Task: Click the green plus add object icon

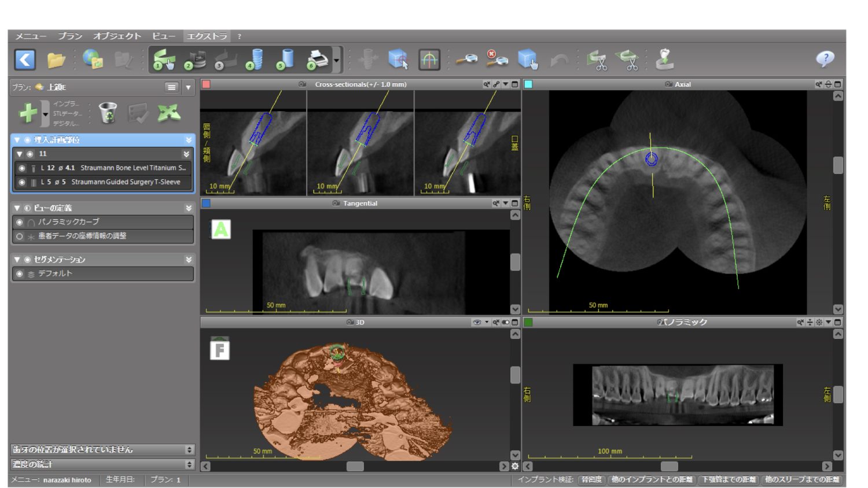Action: (28, 113)
